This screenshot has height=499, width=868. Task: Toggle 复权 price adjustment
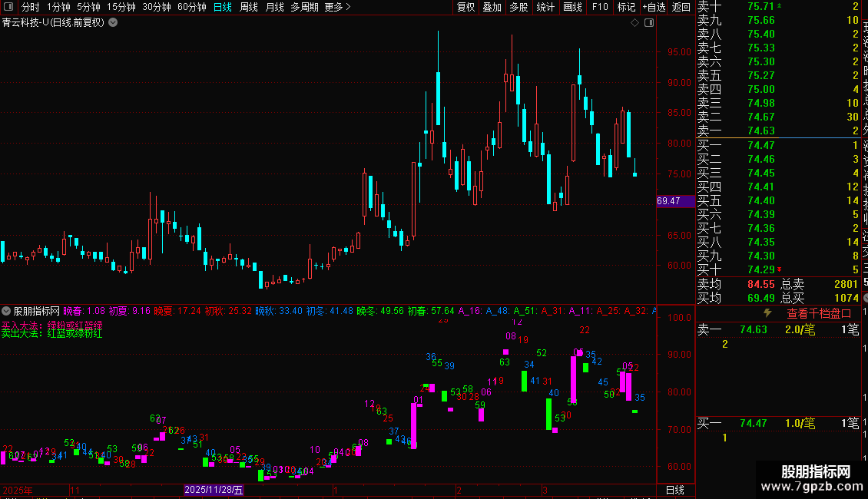coord(465,7)
